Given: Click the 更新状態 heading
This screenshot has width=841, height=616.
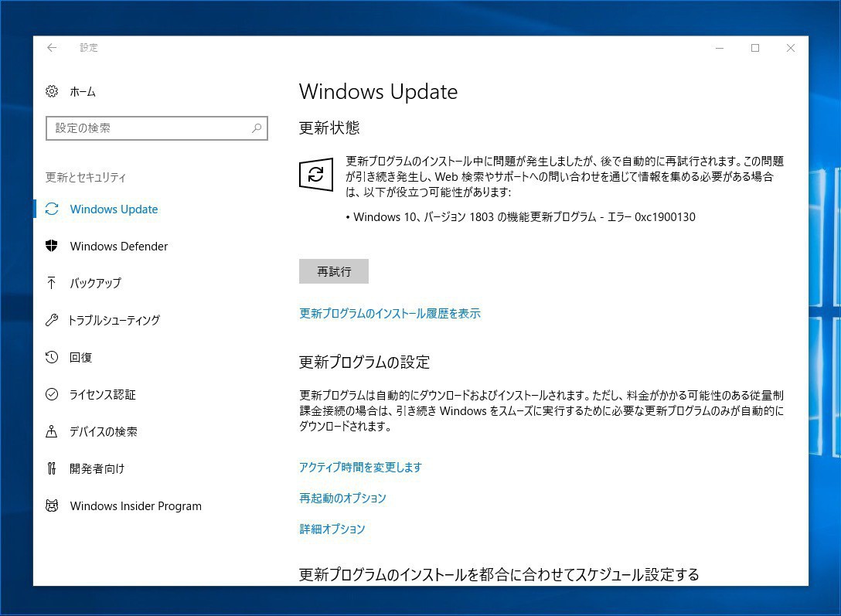Looking at the screenshot, I should [x=329, y=128].
